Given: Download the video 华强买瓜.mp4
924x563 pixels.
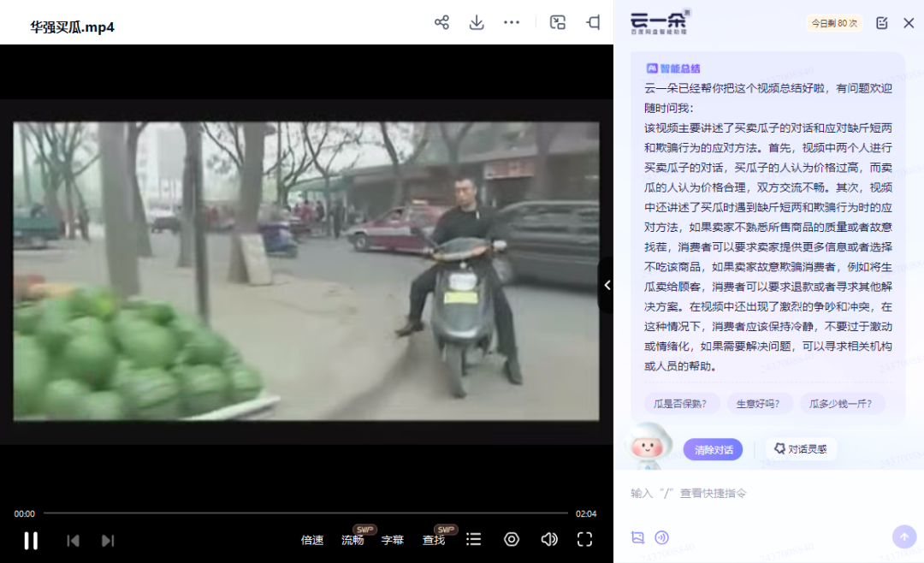Looking at the screenshot, I should [x=477, y=22].
